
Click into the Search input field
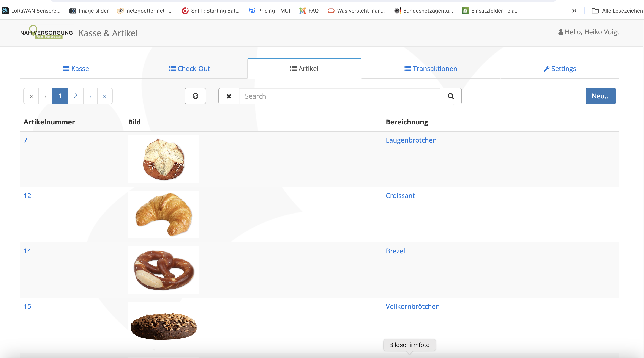coord(339,96)
